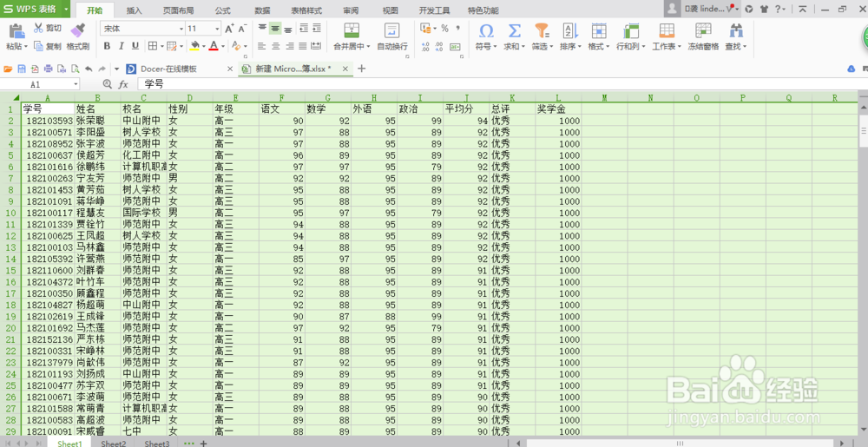The height and width of the screenshot is (447, 868).
Task: Switch to the 页面布局 ribbon tab
Action: pyautogui.click(x=178, y=10)
